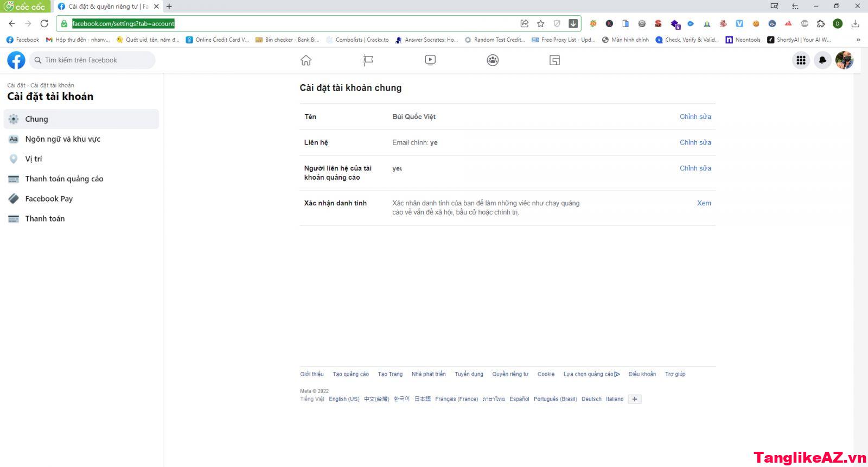Open the Facebook menu grid icon
Viewport: 868px width, 467px height.
point(801,60)
